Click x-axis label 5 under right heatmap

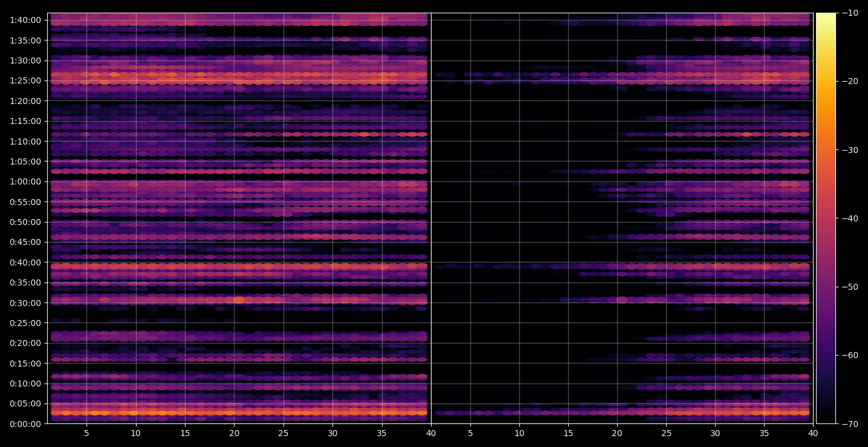pyautogui.click(x=470, y=434)
